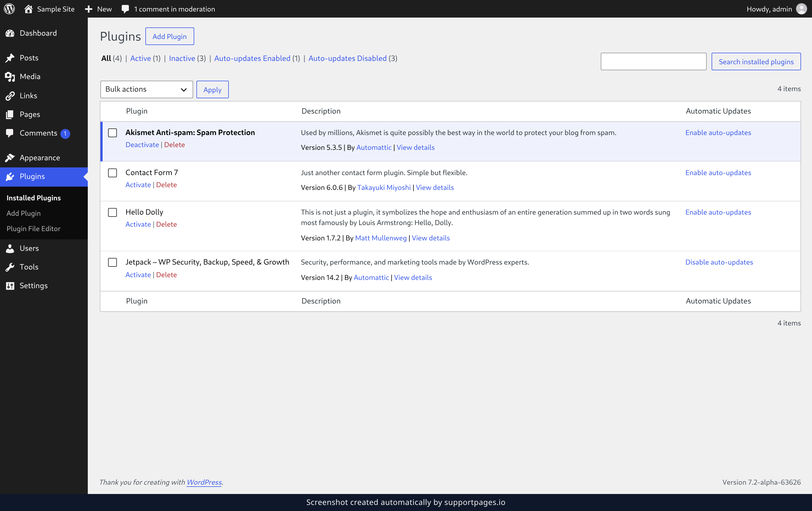Filter plugins by Inactive
Screen dimensions: 812x511
coord(182,58)
